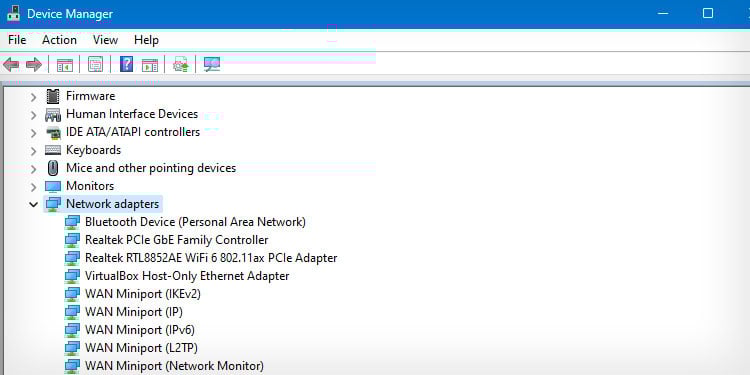Image resolution: width=750 pixels, height=375 pixels.
Task: Minimize the Device Manager window
Action: click(663, 13)
